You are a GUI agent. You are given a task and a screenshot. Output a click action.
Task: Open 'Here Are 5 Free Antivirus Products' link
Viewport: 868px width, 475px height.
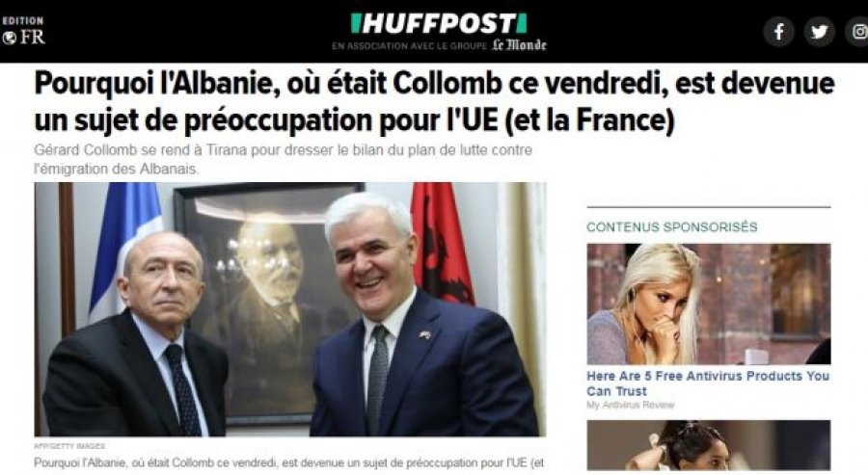coord(708,383)
